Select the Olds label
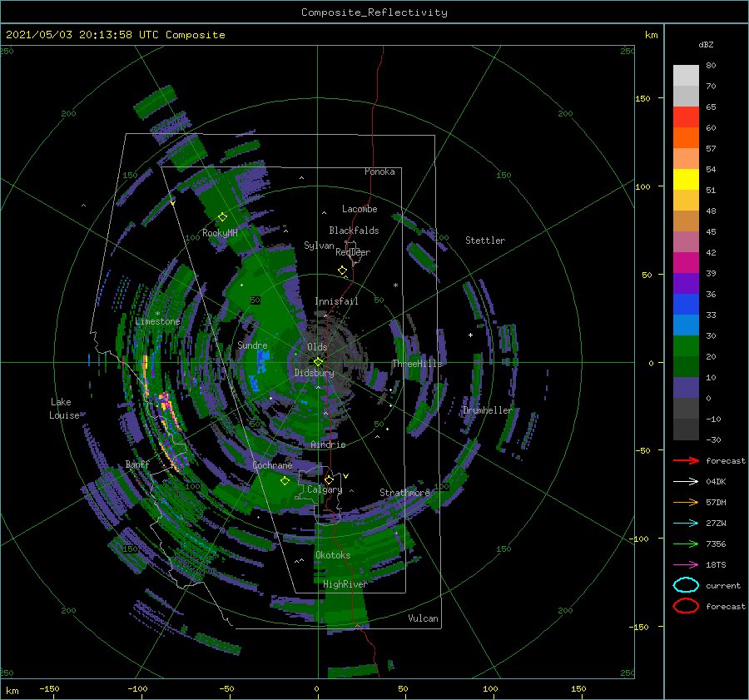 (x=317, y=347)
